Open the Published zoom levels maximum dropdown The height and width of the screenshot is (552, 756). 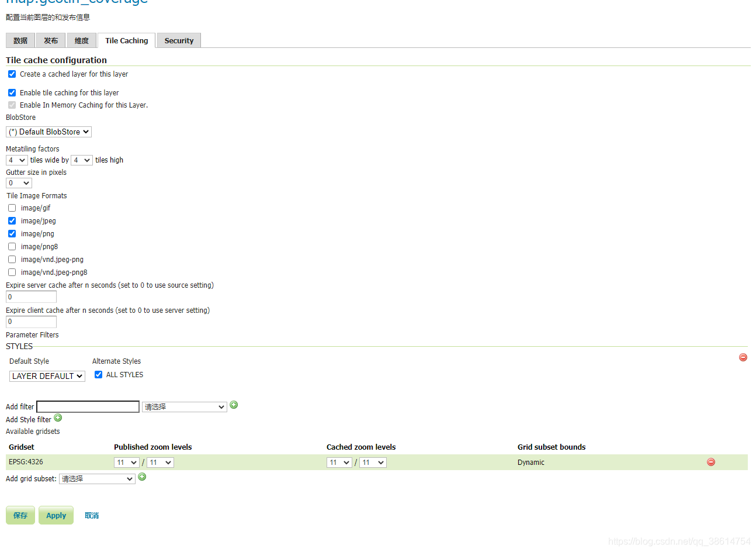(x=160, y=463)
